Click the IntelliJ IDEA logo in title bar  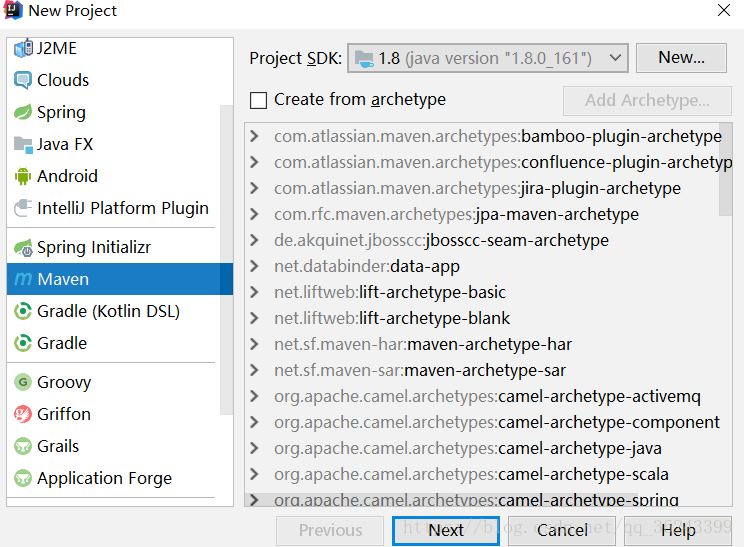click(x=13, y=10)
